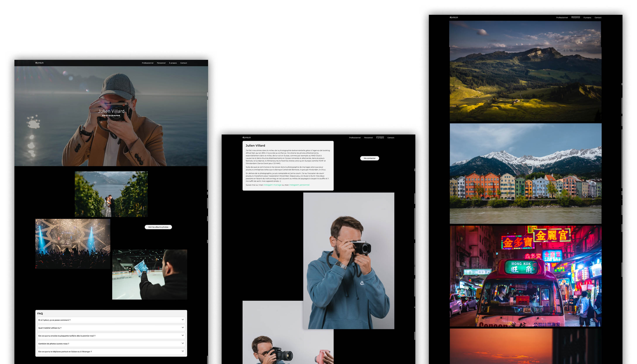
Task: Click the ice rink glass cleaning photo
Action: coord(150,274)
